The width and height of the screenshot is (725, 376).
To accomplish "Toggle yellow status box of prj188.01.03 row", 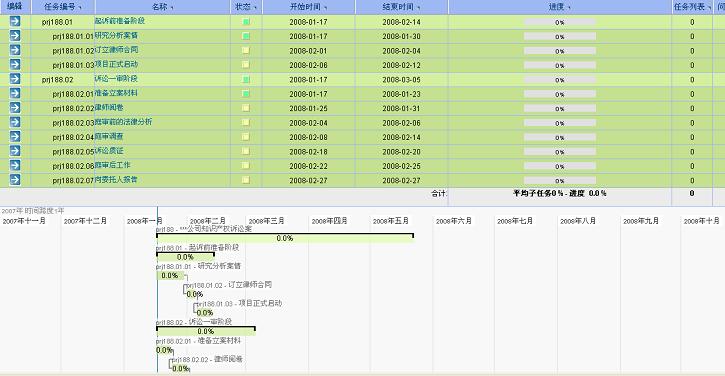I will (246, 65).
